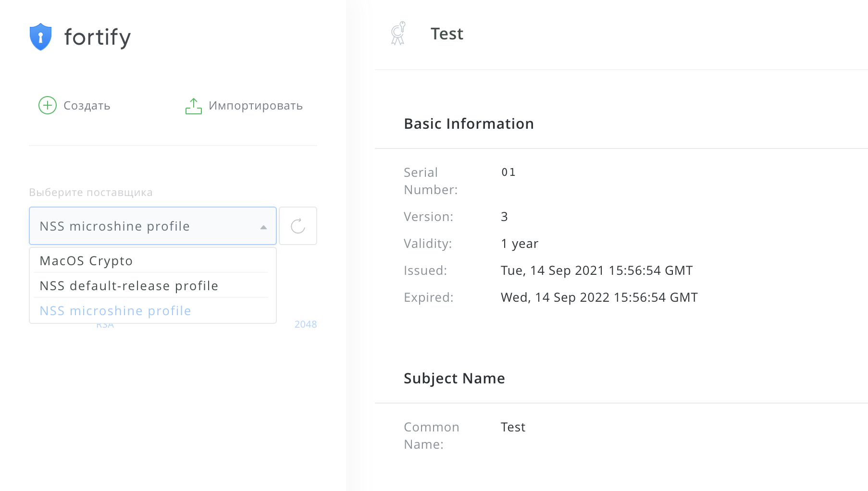Click the green plus icon beside Создать

(x=47, y=105)
